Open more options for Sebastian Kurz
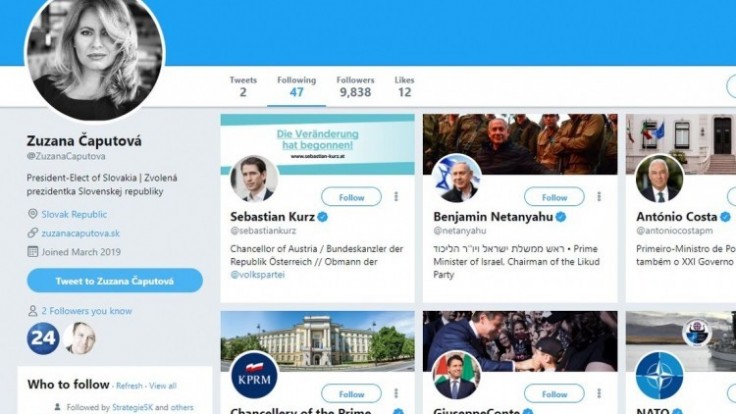The width and height of the screenshot is (736, 414). click(396, 197)
